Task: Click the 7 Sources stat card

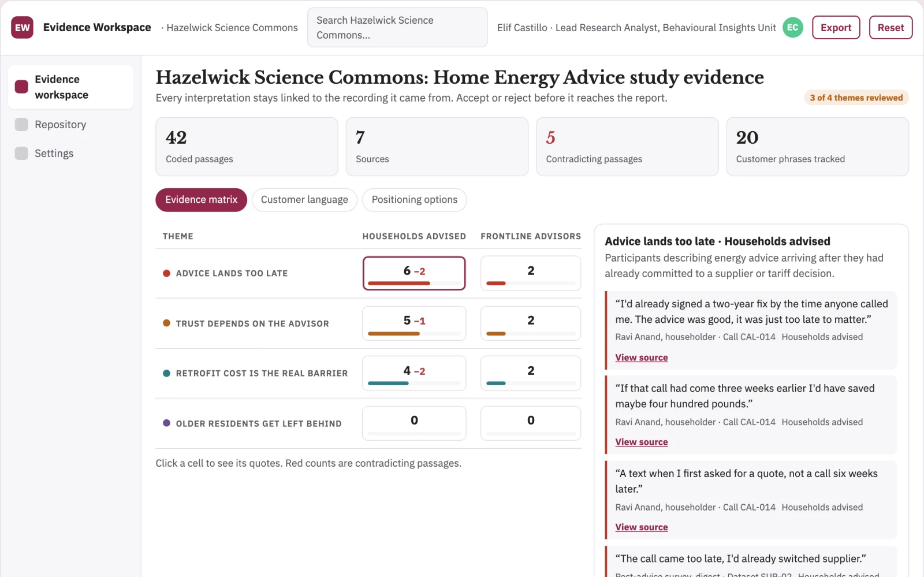Action: point(437,147)
